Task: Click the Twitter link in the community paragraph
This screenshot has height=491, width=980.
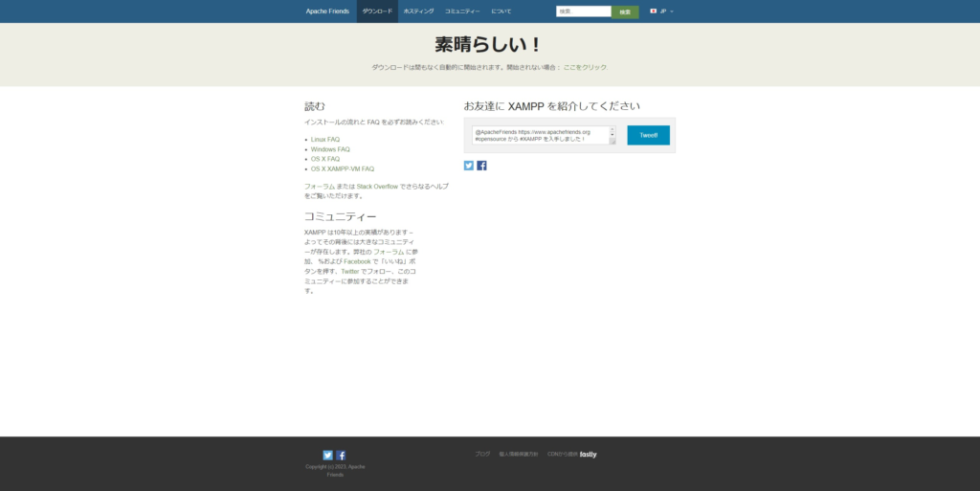Action: pos(350,272)
